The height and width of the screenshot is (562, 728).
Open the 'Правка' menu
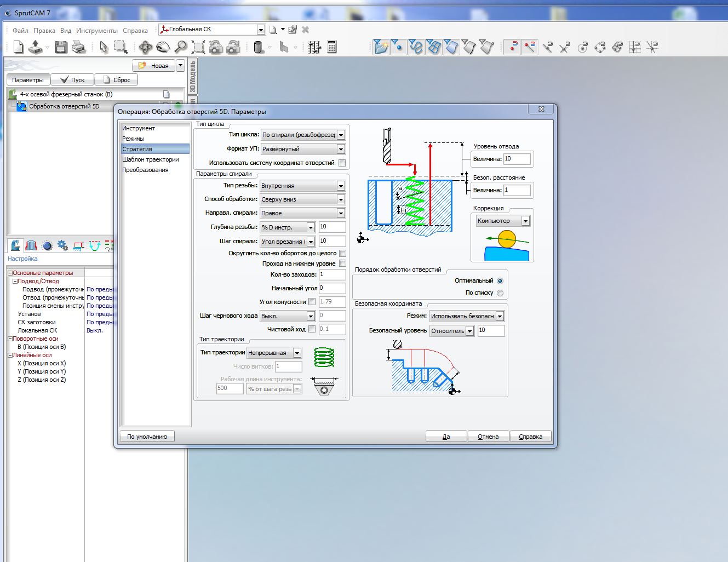[44, 31]
